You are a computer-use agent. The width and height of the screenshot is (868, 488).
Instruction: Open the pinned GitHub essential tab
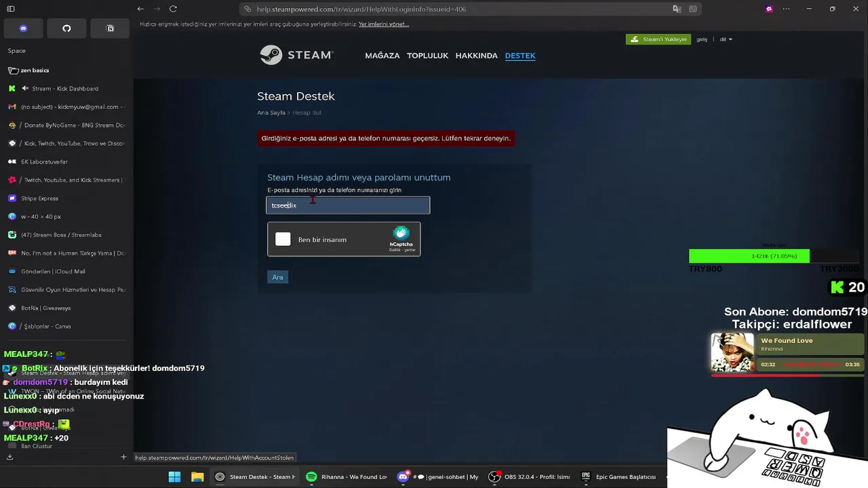(x=66, y=28)
